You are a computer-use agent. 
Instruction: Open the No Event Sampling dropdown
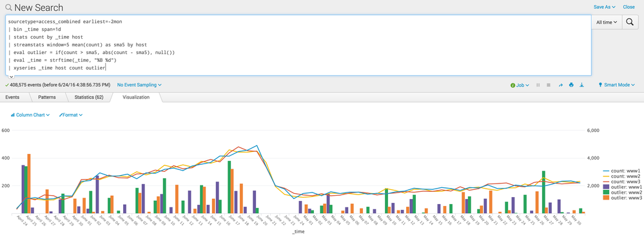pos(139,85)
